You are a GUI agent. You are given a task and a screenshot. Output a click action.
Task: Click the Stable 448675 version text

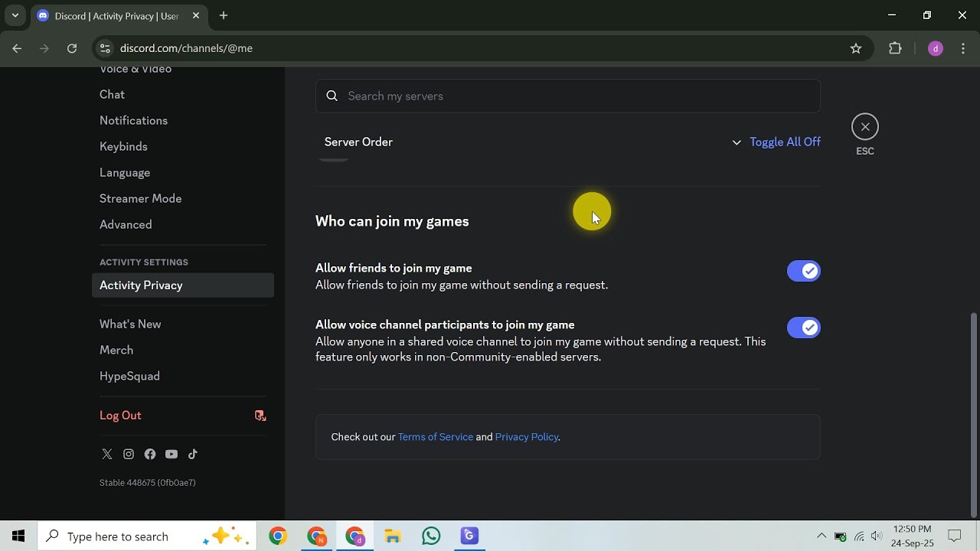(148, 483)
